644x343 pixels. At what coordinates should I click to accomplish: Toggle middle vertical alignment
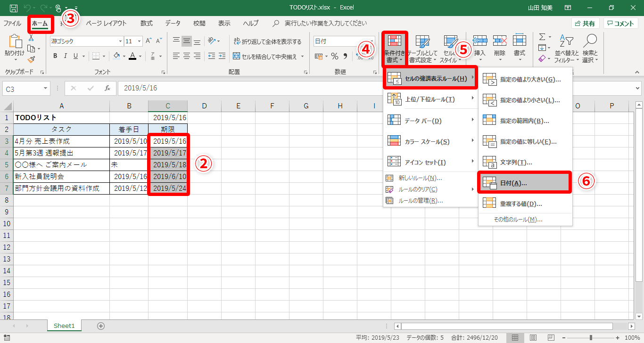click(x=187, y=41)
